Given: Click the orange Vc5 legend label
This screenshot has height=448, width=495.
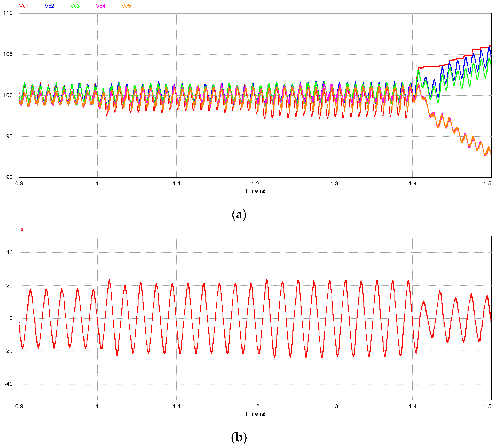Looking at the screenshot, I should tap(126, 6).
